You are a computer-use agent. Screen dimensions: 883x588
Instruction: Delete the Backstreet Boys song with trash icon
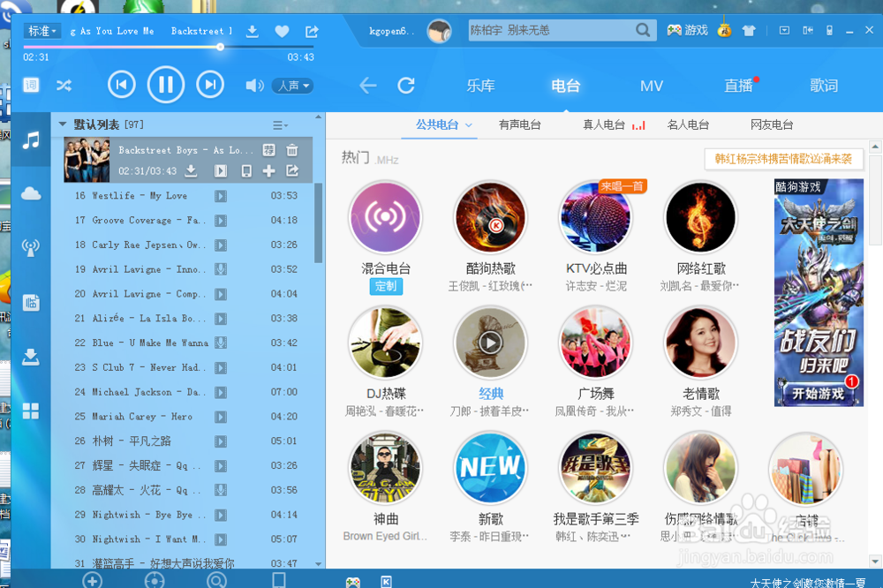(291, 150)
